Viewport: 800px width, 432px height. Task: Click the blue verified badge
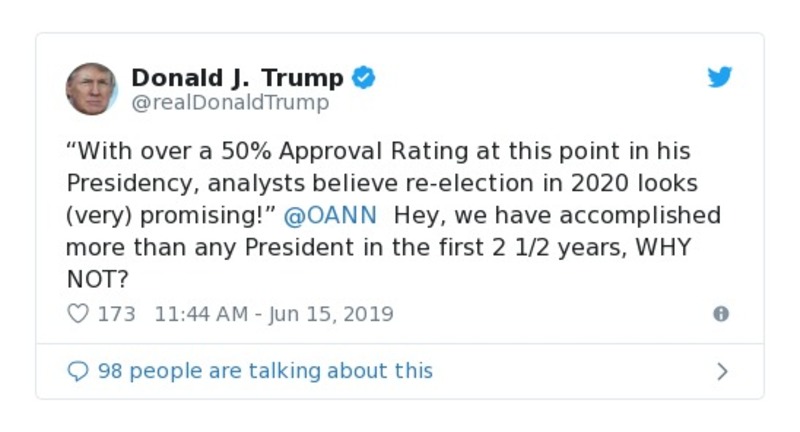click(364, 78)
